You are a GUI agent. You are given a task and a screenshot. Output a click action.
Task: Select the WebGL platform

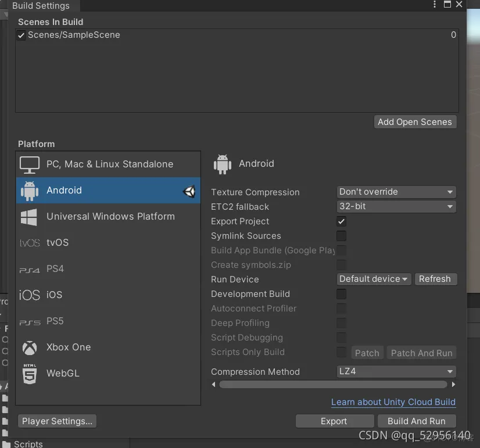coord(108,373)
